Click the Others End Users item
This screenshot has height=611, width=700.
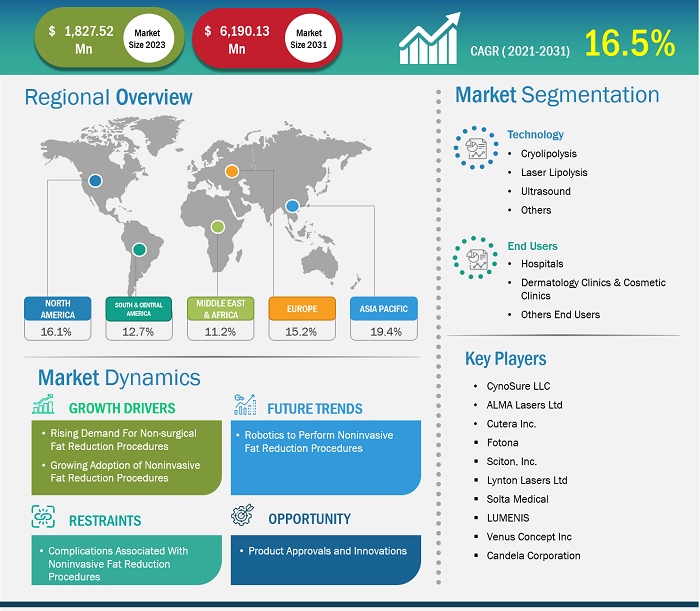click(560, 314)
